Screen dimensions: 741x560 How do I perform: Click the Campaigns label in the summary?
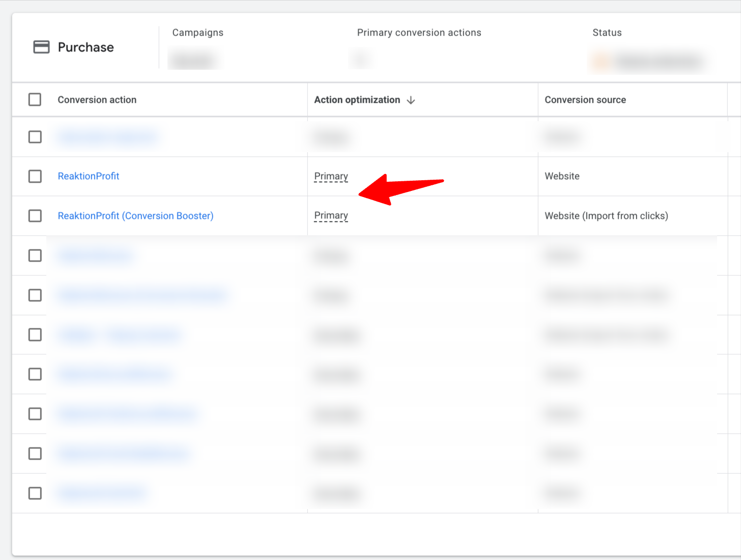pos(197,33)
